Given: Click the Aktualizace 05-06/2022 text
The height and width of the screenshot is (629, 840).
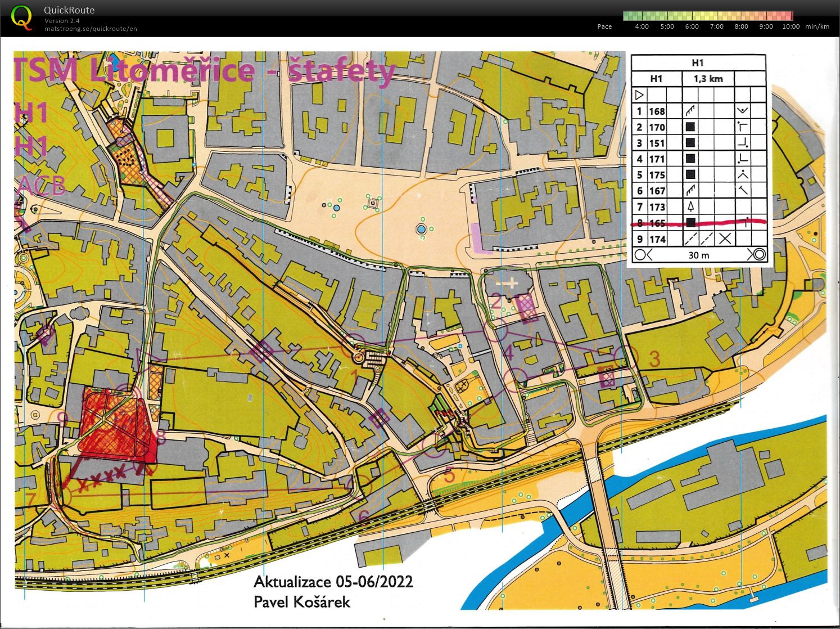Looking at the screenshot, I should [333, 581].
